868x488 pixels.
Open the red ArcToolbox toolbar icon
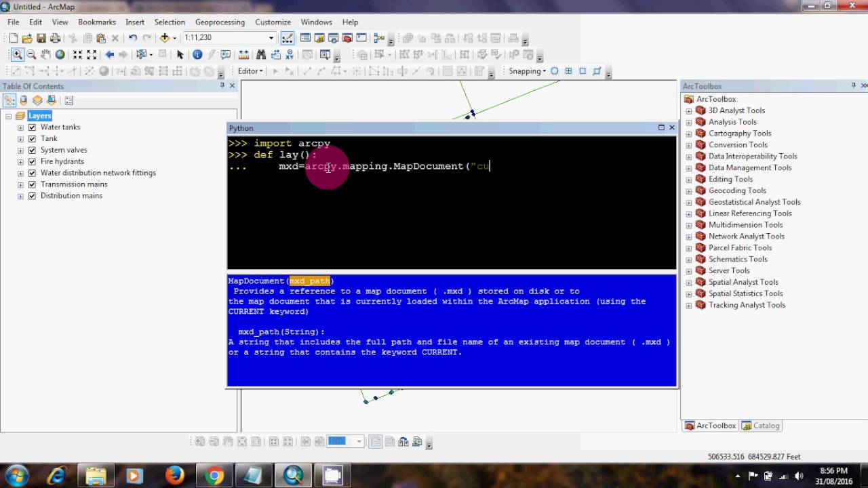pyautogui.click(x=347, y=39)
